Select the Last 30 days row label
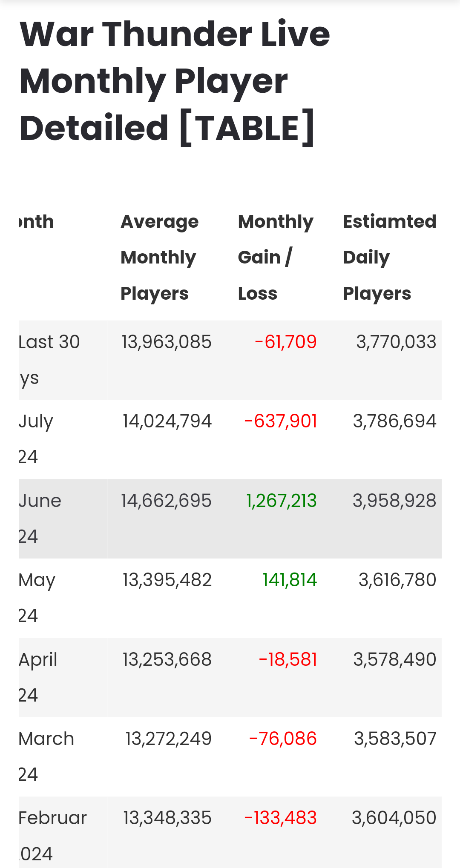Viewport: 460px width, 868px height. (49, 359)
